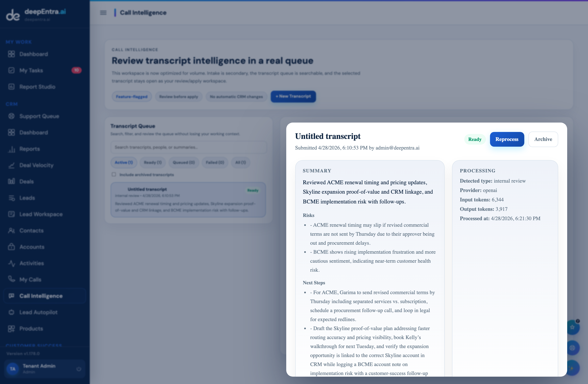The width and height of the screenshot is (588, 384).
Task: Click the Submitted by admin@deepentra.ai line
Action: click(x=357, y=148)
